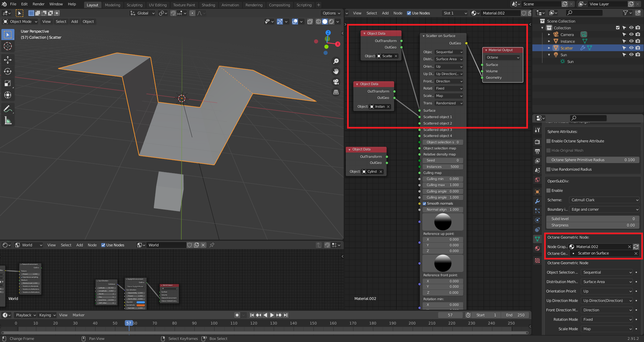Click the Options button in viewport header
Screen dimensions: 644x342
point(331,13)
